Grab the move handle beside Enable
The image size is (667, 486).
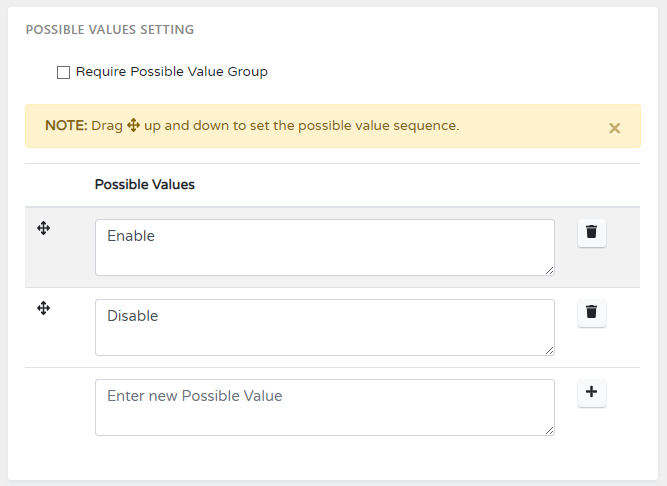point(43,229)
